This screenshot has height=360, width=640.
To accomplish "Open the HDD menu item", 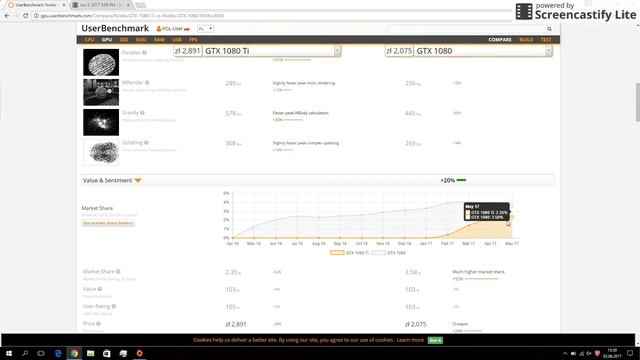I will pyautogui.click(x=141, y=40).
